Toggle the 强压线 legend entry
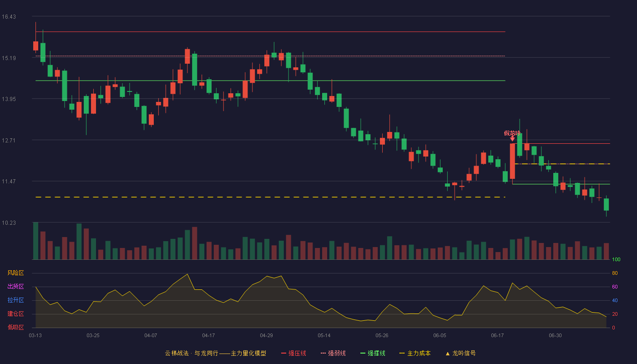Screen dimensions: 637x364 tap(293, 353)
